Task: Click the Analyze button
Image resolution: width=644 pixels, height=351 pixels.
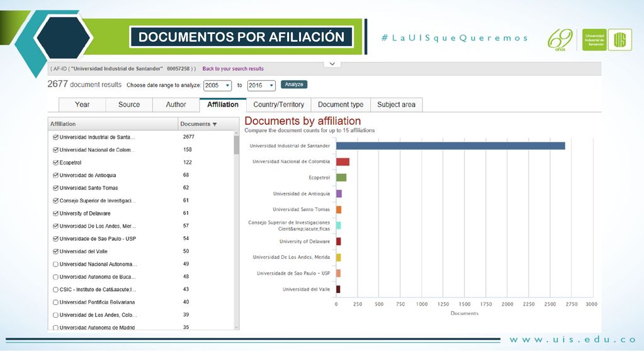Action: pos(294,84)
